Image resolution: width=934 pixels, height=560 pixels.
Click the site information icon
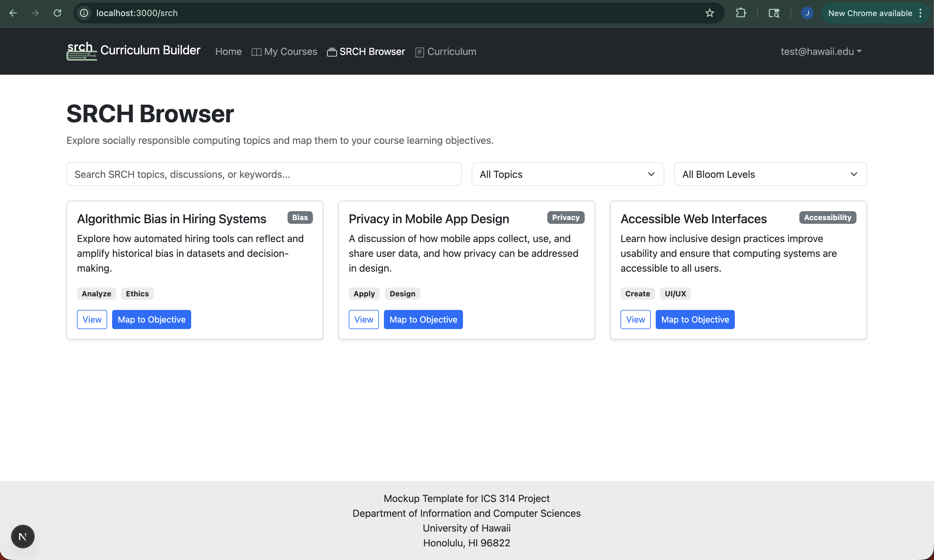pyautogui.click(x=84, y=13)
